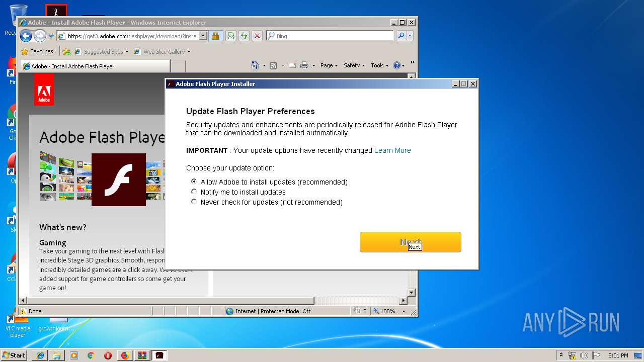Image resolution: width=644 pixels, height=362 pixels.
Task: Click the IE horizontal scrollbar thumb
Action: (x=170, y=301)
